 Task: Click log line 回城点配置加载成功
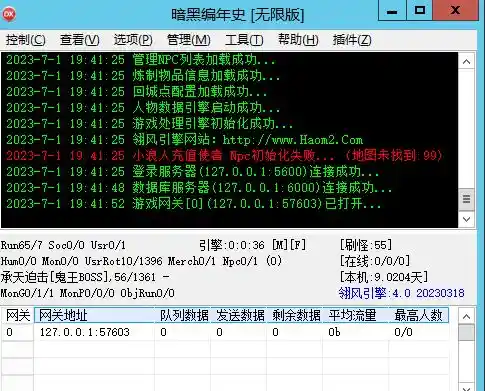137,92
